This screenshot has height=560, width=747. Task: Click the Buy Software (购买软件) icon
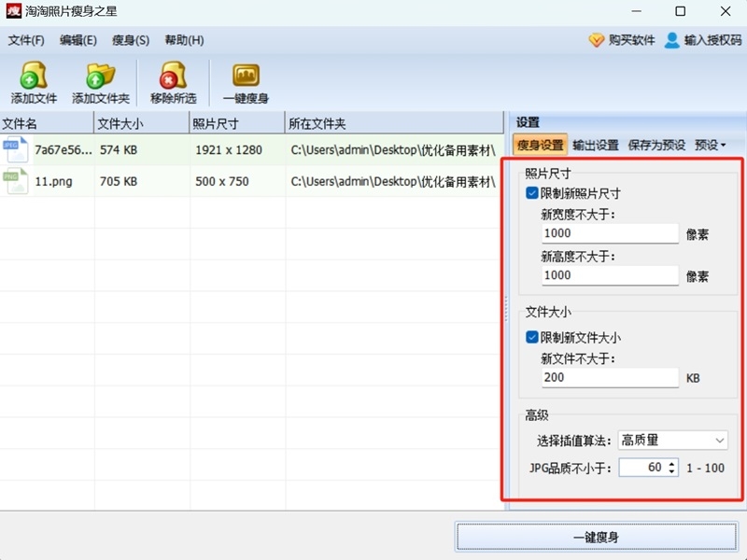(x=596, y=40)
